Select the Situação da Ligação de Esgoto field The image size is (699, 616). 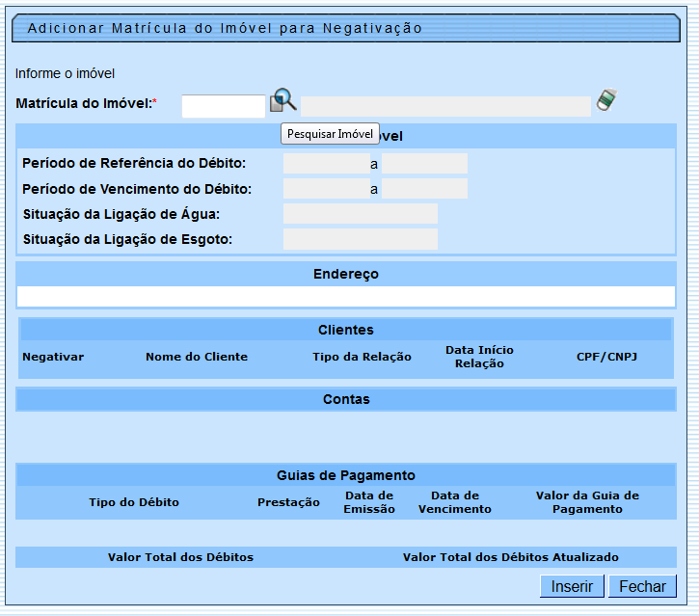point(360,239)
